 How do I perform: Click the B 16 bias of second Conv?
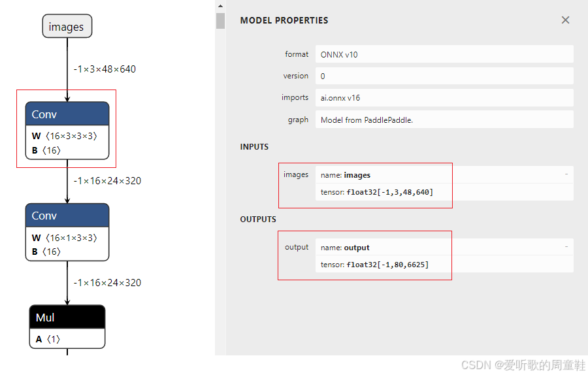coord(46,252)
